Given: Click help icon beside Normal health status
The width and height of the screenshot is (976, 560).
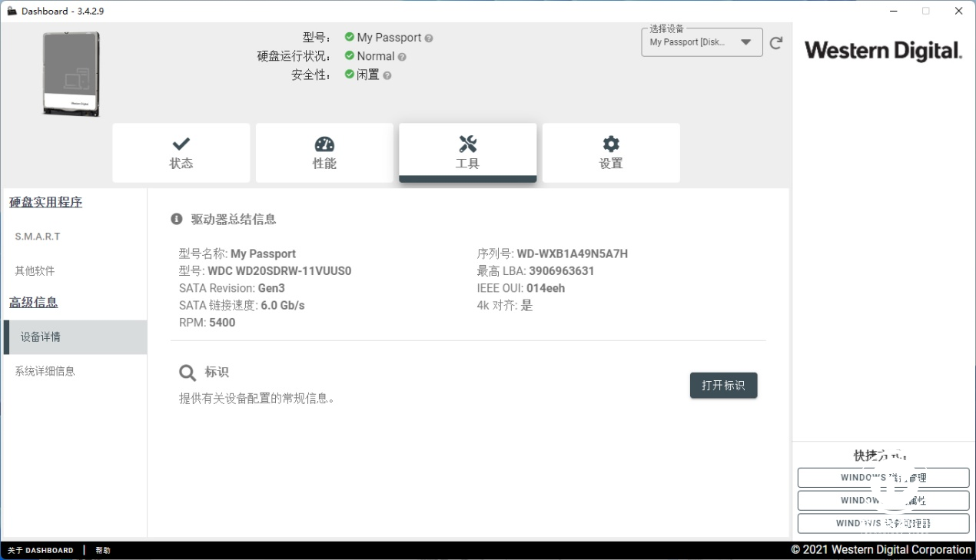Looking at the screenshot, I should (402, 57).
